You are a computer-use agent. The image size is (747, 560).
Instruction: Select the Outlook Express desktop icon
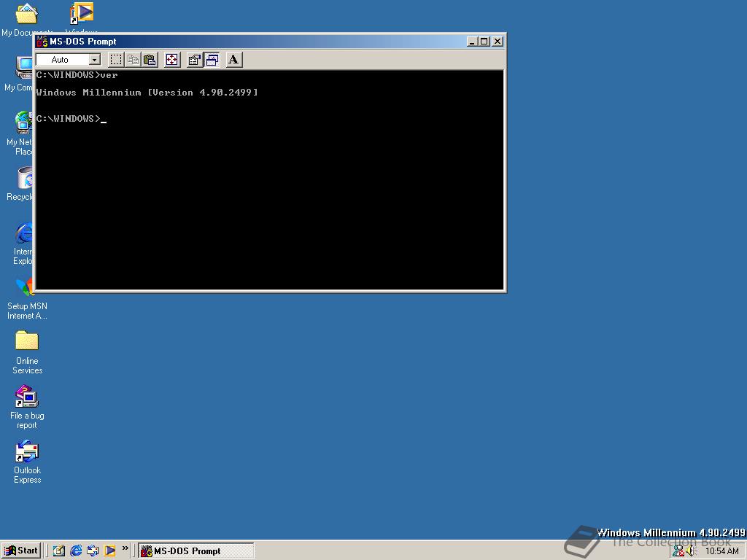click(27, 452)
